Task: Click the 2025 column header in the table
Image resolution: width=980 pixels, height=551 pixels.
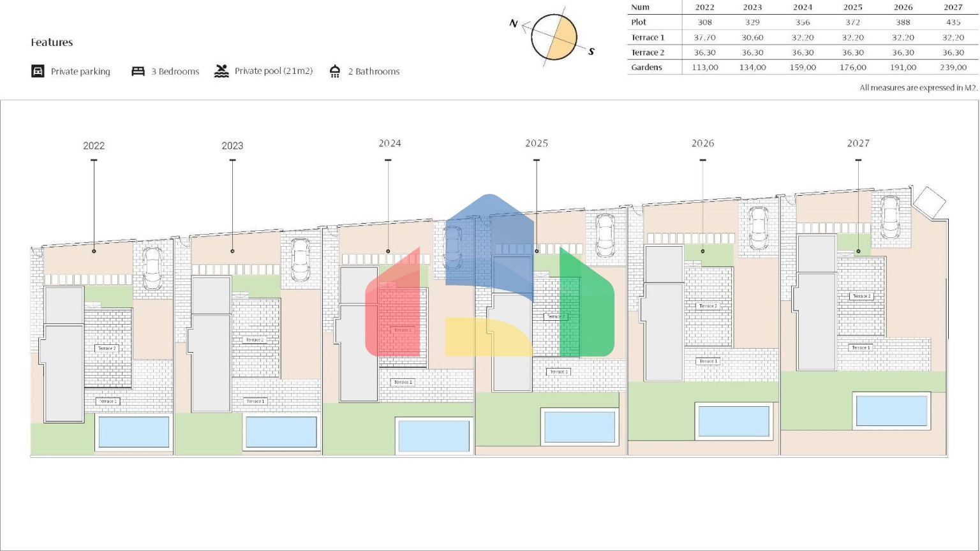Action: click(x=852, y=7)
